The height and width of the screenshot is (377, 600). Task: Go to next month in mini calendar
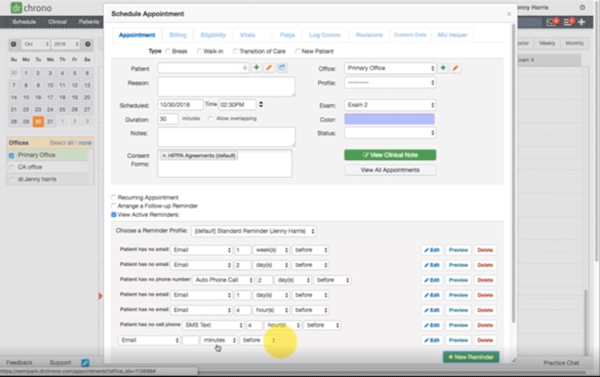click(x=88, y=44)
